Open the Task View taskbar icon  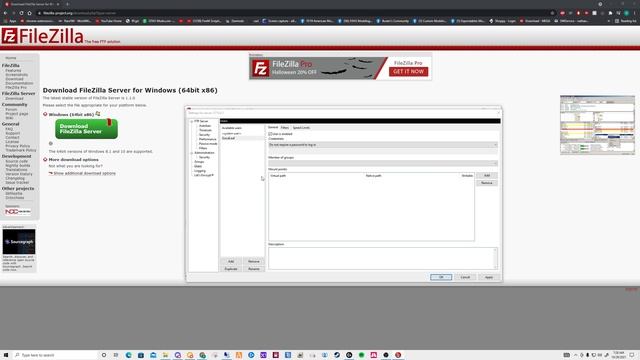point(116,355)
